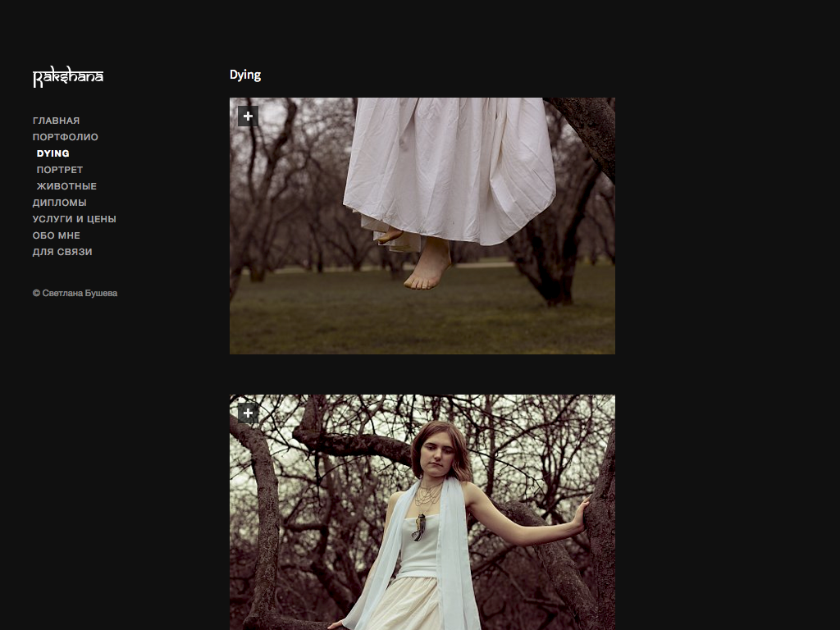Open УСЛУГИ И ЦЕНЫ page

tap(74, 219)
